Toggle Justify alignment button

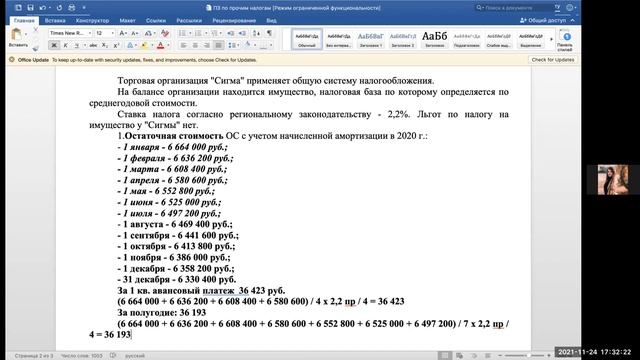[219, 45]
